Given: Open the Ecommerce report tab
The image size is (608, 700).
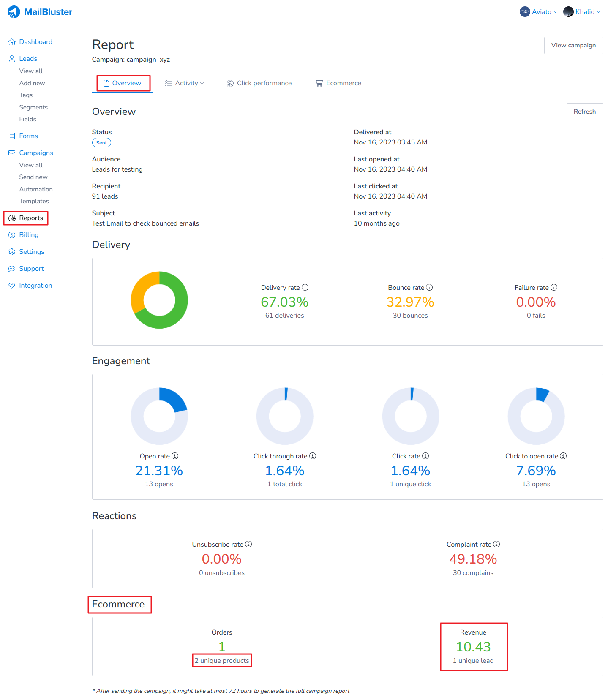Looking at the screenshot, I should pos(338,83).
